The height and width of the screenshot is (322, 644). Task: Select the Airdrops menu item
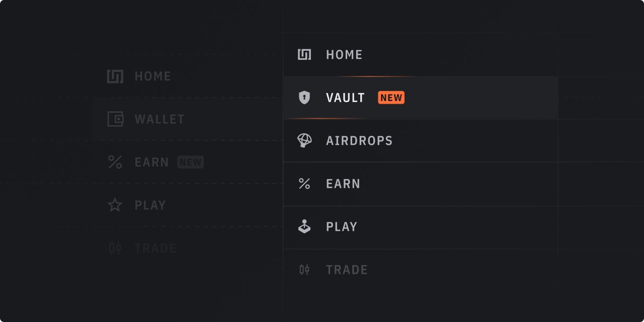tap(359, 140)
